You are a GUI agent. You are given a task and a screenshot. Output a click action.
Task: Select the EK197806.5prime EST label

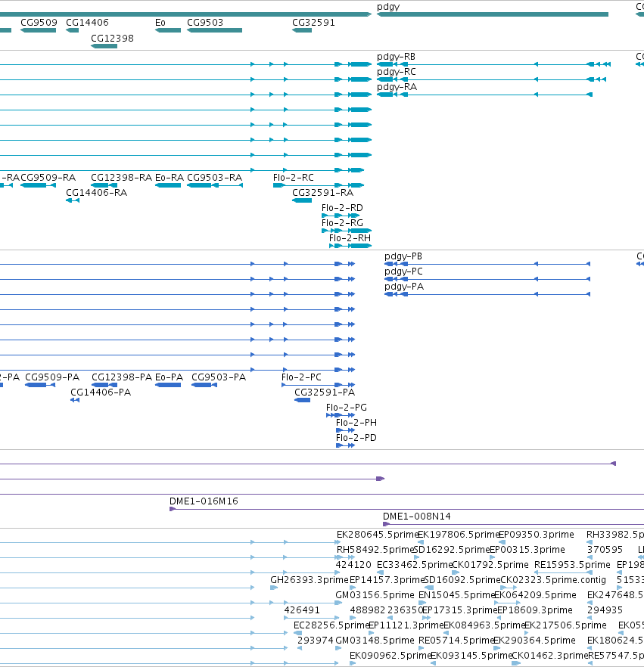coord(458,535)
